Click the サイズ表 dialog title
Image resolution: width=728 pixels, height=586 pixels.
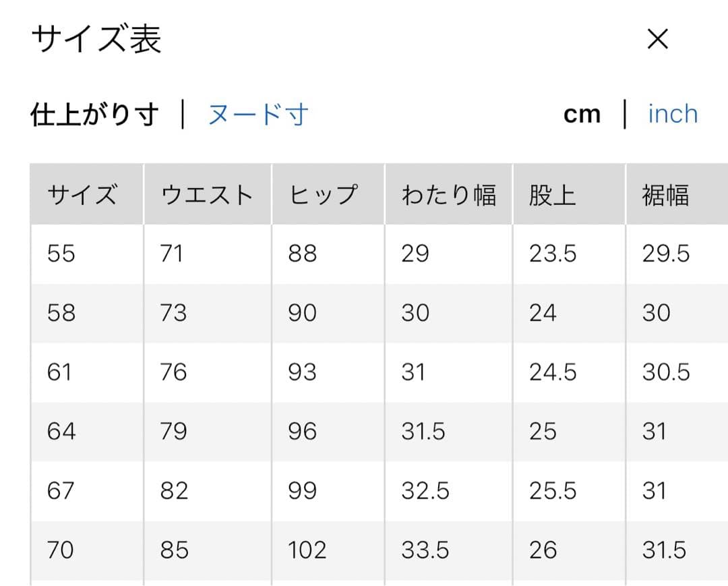point(96,40)
